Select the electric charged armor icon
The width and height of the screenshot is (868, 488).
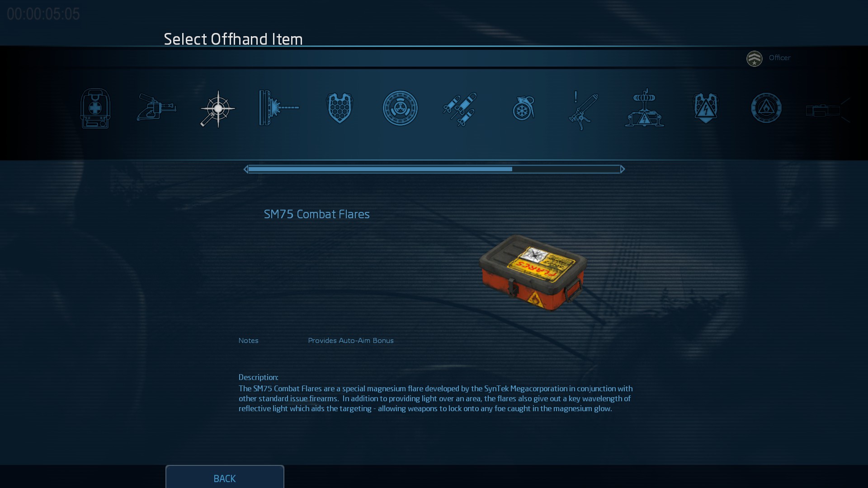tap(706, 108)
